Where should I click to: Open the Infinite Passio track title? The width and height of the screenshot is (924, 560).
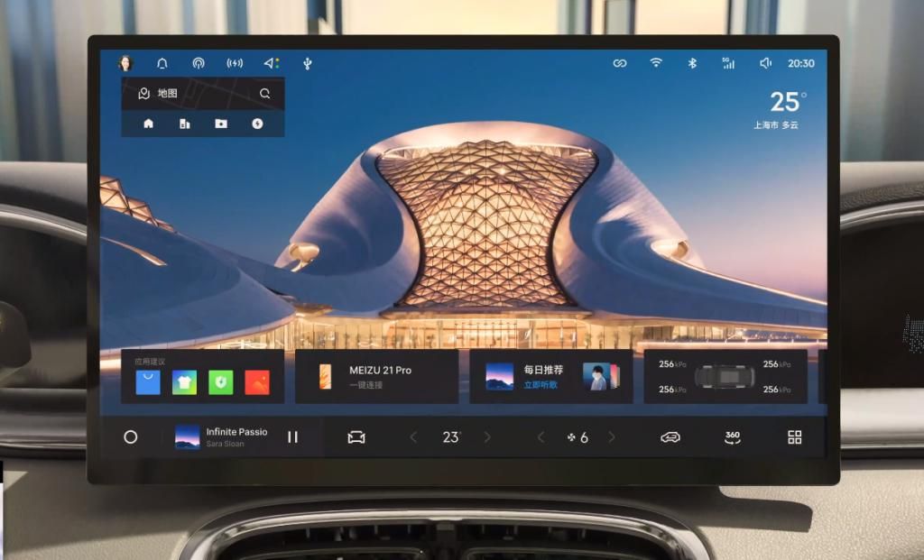[x=237, y=432]
